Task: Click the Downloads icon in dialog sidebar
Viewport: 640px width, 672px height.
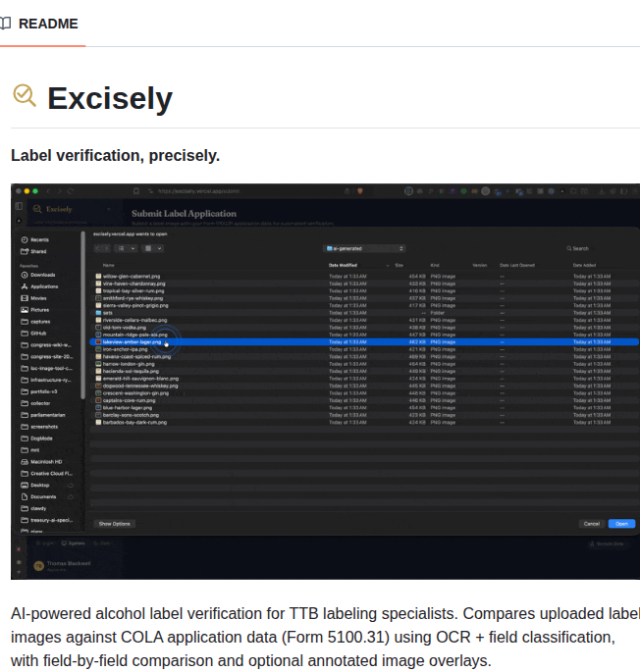Action: point(25,275)
